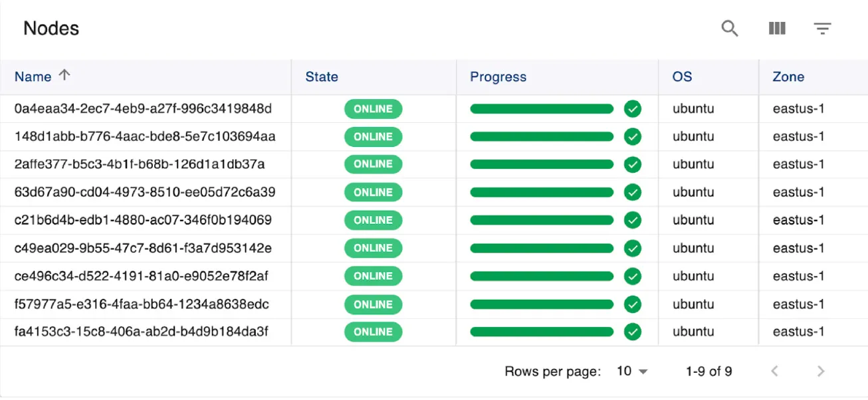
Task: Select node 2affe377-b5c3-4b1f-b68b-126d1a1db37a
Action: pyautogui.click(x=140, y=164)
